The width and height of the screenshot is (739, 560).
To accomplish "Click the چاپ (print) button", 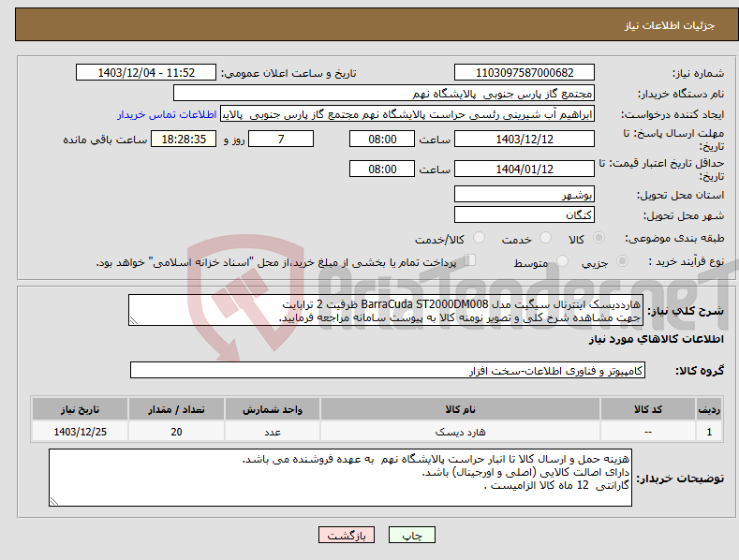I will [411, 535].
